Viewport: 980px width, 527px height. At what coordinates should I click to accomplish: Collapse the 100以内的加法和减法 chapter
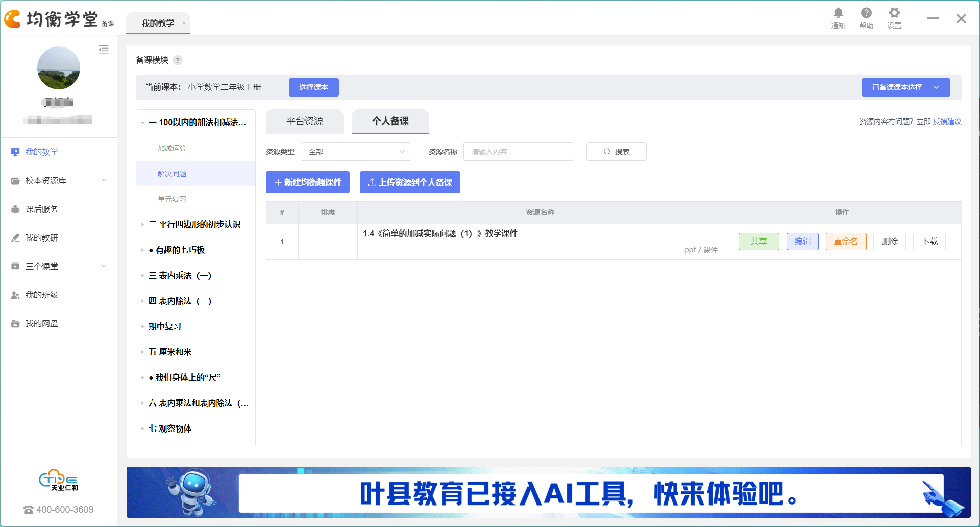(142, 123)
